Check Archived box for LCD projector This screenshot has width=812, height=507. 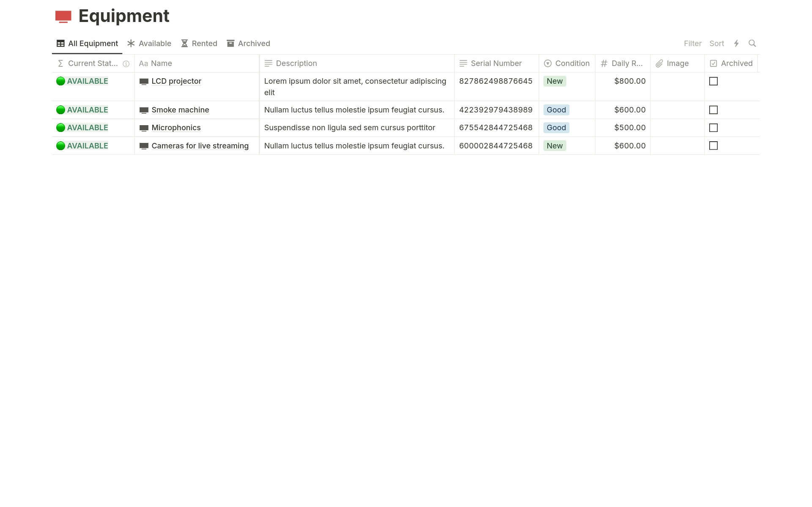click(x=713, y=81)
